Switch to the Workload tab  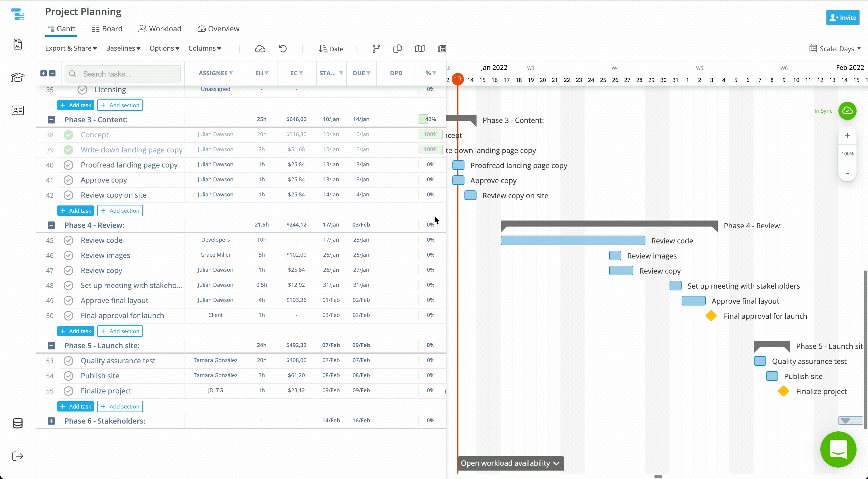click(x=160, y=29)
